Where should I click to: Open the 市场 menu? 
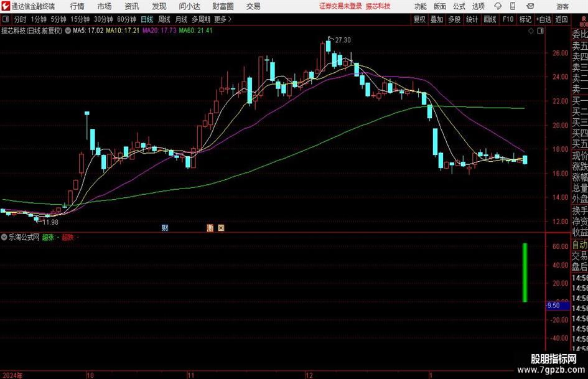[x=105, y=6]
